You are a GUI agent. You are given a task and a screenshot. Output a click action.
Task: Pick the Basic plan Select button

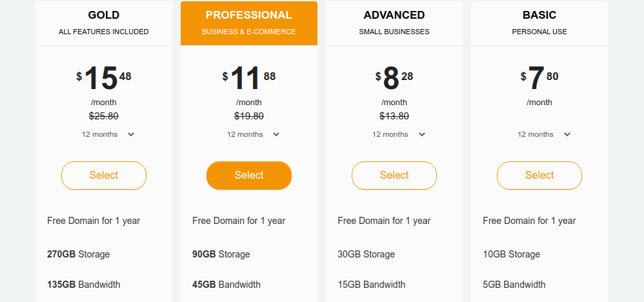click(539, 176)
